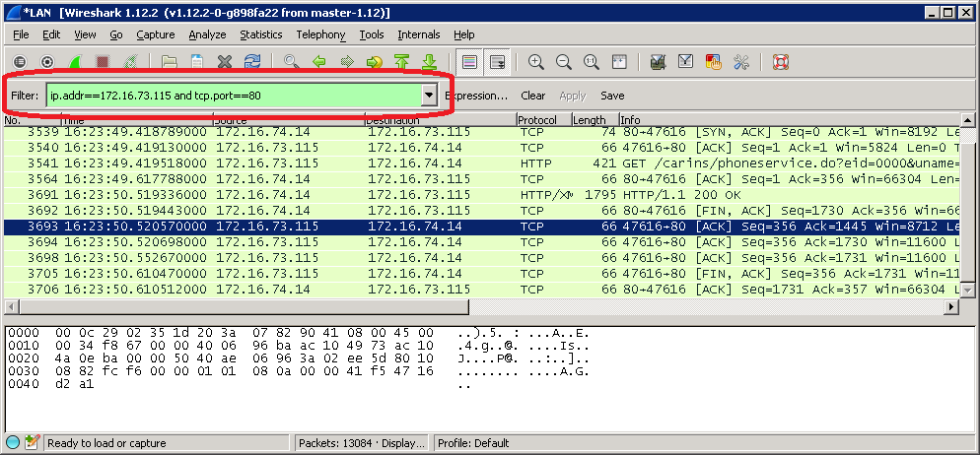Open the Telephony menu
This screenshot has height=455, width=980.
tap(321, 34)
